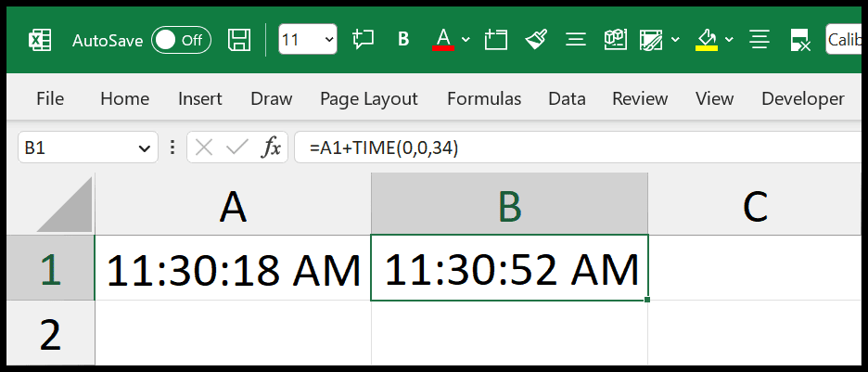
Task: Expand the Name Box dropdown showing B1
Action: 145,148
